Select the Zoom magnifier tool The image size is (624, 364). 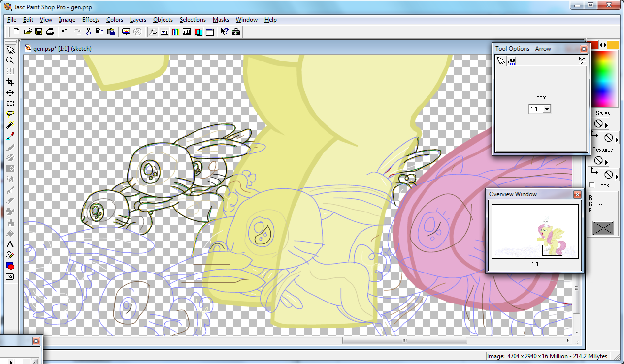(10, 61)
